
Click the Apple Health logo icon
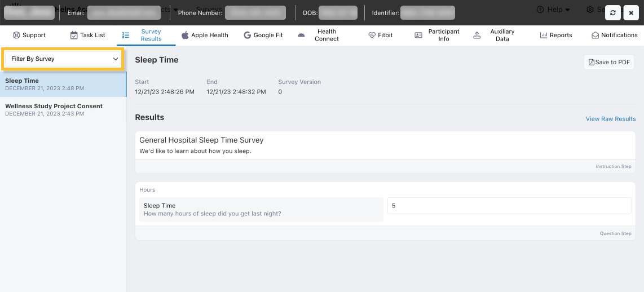(185, 35)
